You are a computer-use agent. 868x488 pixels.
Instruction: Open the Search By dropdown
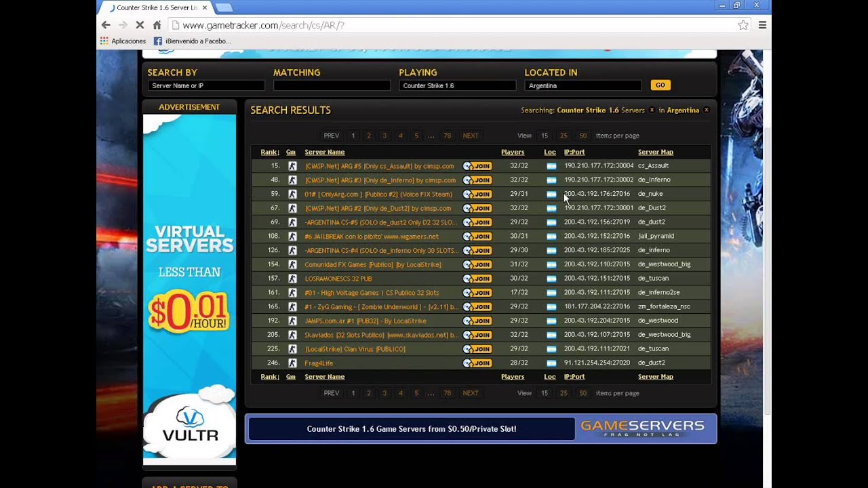pos(206,85)
